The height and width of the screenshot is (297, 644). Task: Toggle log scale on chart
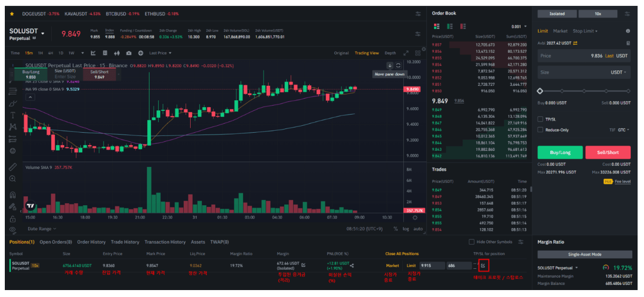[x=406, y=229]
